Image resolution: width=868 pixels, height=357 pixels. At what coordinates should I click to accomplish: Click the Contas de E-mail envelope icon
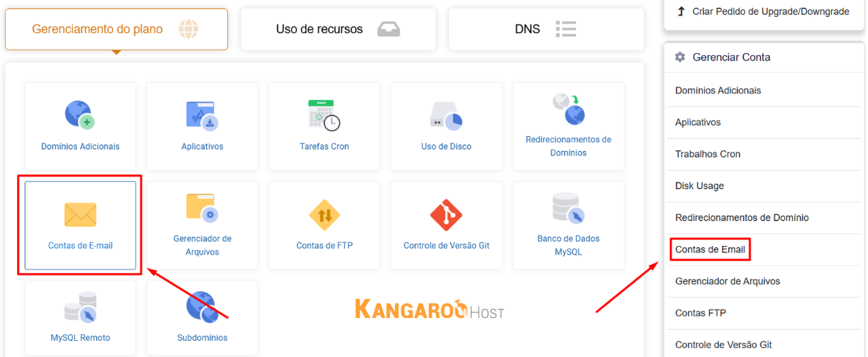(x=80, y=214)
